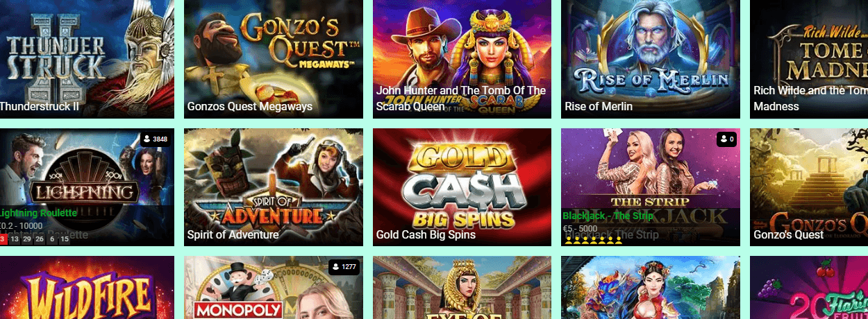Click the Lightning Roulette player count badge

pos(156,139)
